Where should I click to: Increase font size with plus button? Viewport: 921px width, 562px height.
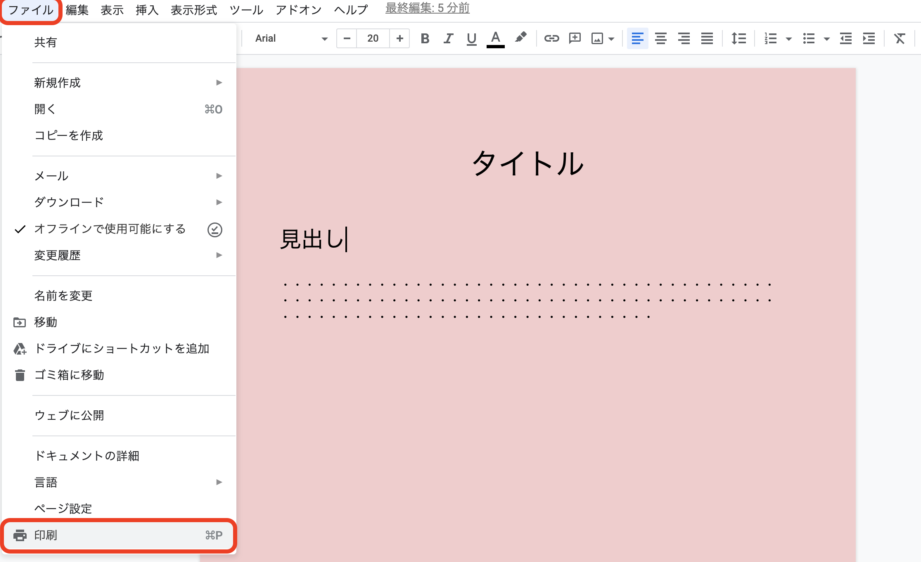click(x=399, y=39)
